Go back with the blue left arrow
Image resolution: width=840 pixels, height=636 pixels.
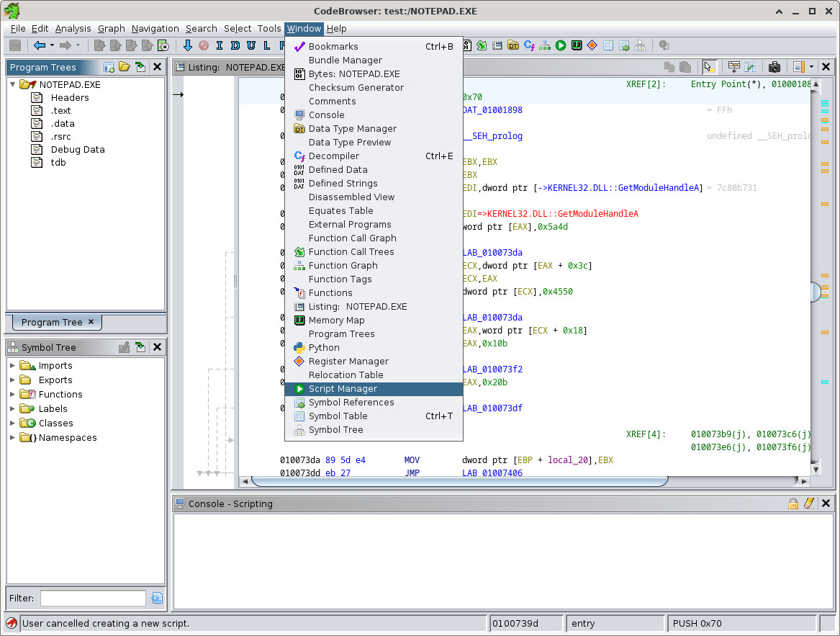(x=39, y=45)
